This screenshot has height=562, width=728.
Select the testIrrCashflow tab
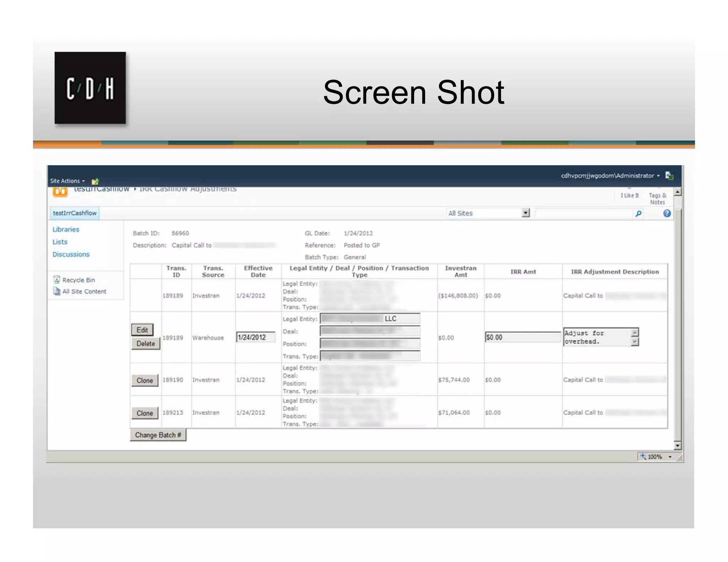coord(75,213)
